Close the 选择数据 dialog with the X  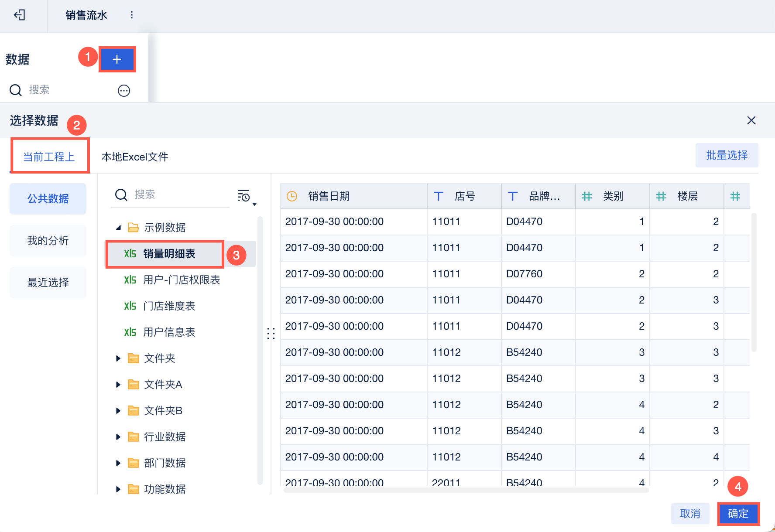click(751, 120)
